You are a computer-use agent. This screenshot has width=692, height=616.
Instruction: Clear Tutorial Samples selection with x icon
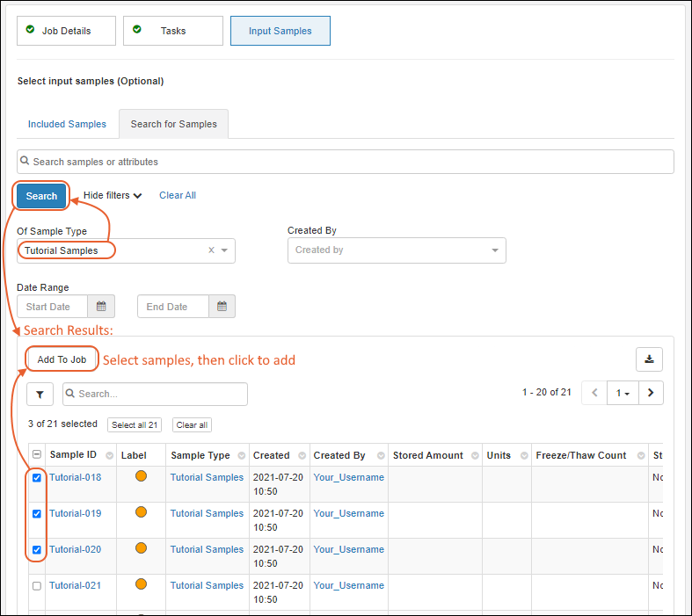[x=211, y=250]
